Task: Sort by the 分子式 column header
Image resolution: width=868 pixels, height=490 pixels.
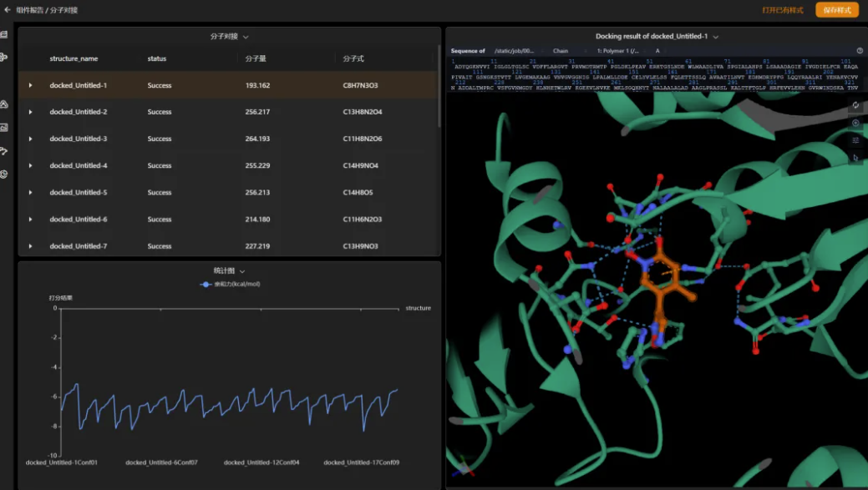Action: click(x=353, y=58)
